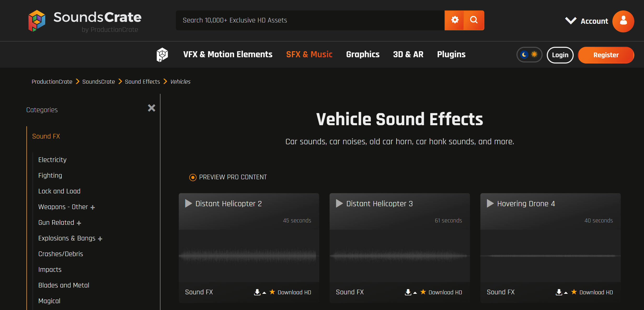Expand Gun Related subcategories
The height and width of the screenshot is (310, 644).
79,223
